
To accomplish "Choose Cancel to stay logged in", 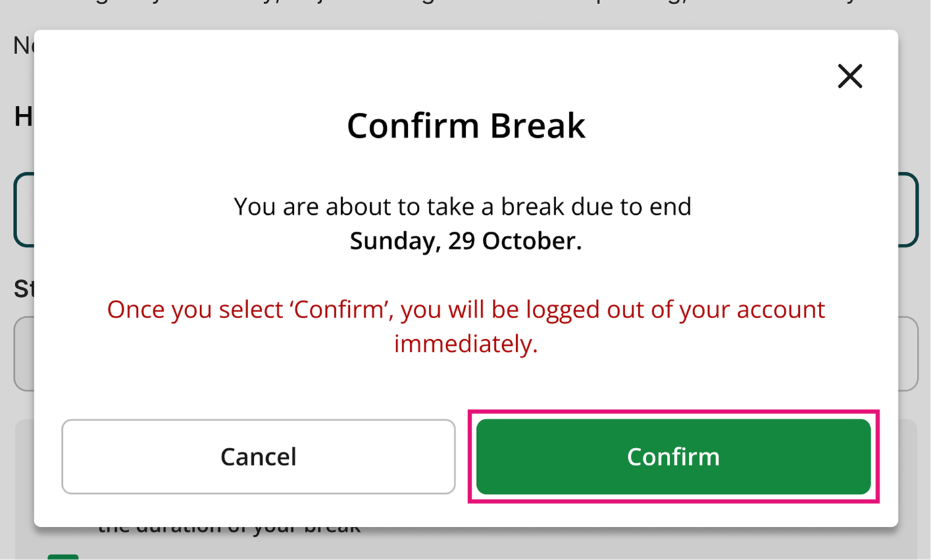I will click(258, 457).
